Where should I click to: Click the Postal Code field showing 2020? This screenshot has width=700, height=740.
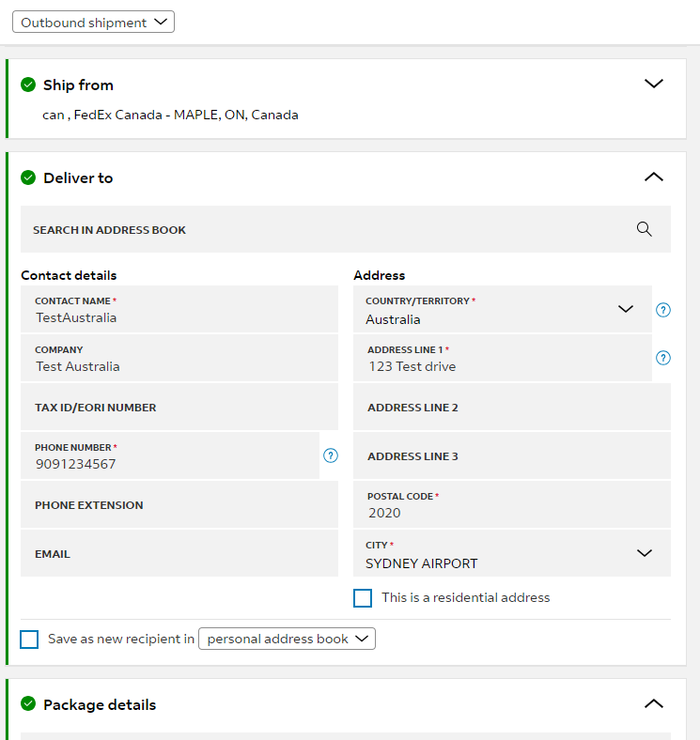coord(512,504)
